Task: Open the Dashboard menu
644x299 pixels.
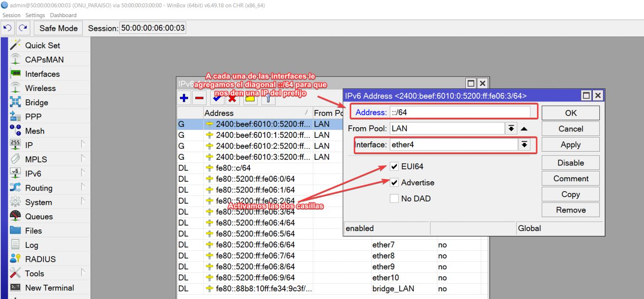Action: 63,15
